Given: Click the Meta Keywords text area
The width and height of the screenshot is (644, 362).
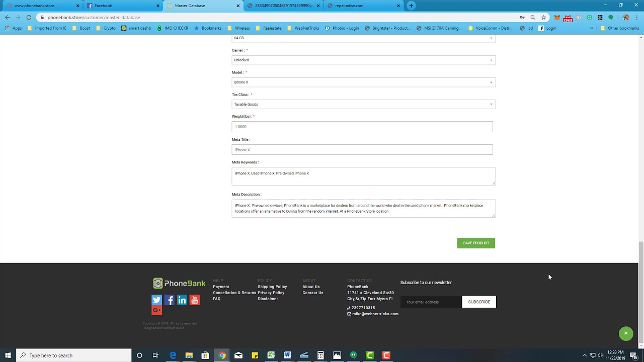Looking at the screenshot, I should 364,176.
